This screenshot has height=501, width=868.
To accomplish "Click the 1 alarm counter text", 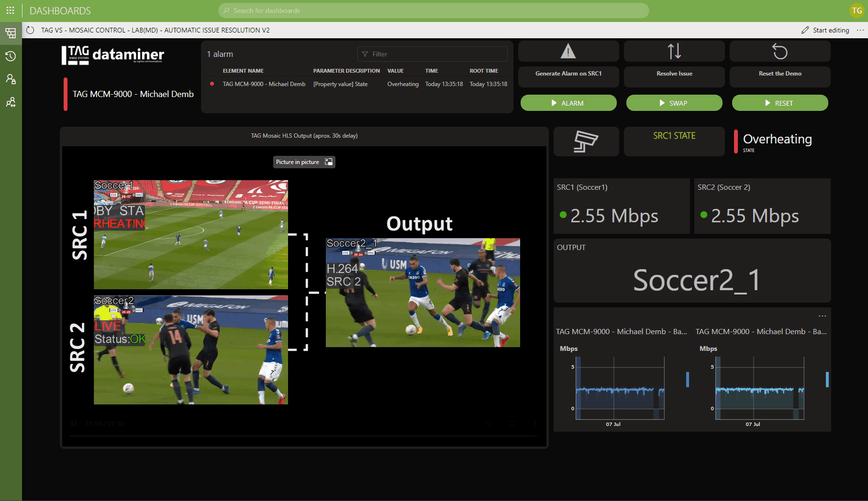I will 220,54.
